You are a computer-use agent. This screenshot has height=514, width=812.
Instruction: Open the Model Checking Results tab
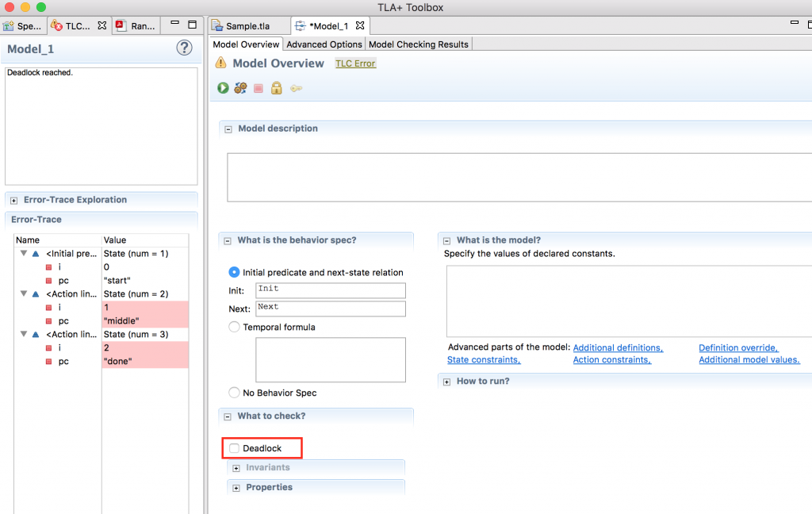click(x=419, y=44)
